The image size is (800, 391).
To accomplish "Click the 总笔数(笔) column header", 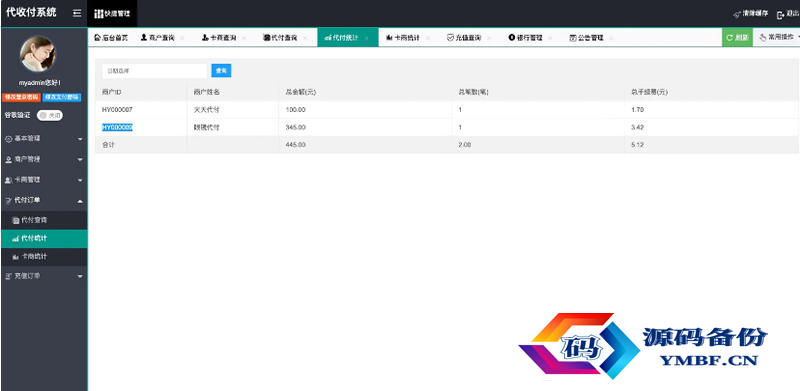I will click(x=474, y=92).
